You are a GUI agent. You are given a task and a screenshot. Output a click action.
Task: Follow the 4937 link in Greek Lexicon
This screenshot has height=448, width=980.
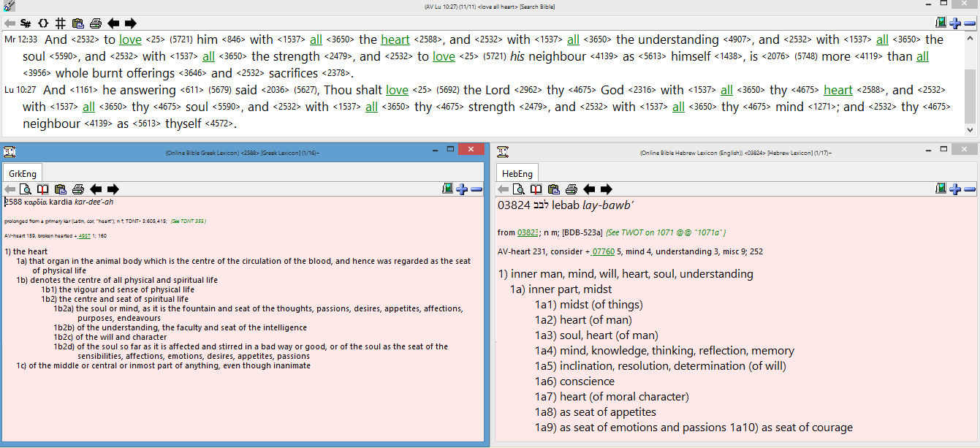point(85,236)
